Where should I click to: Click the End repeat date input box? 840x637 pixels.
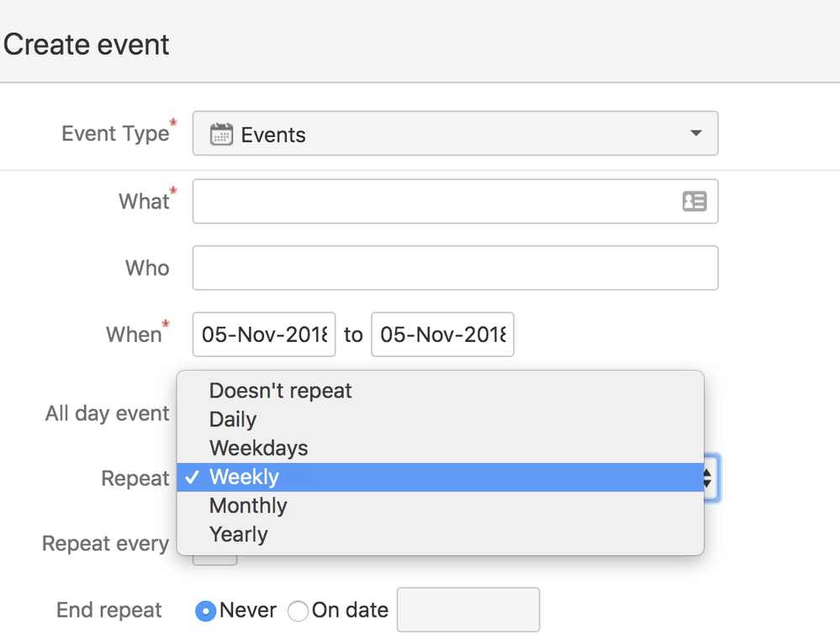pyautogui.click(x=468, y=610)
